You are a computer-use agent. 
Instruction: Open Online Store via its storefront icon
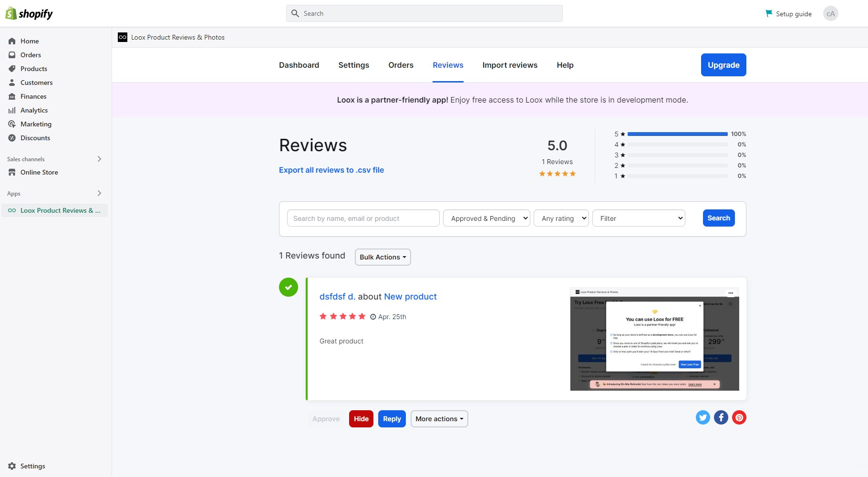[12, 172]
